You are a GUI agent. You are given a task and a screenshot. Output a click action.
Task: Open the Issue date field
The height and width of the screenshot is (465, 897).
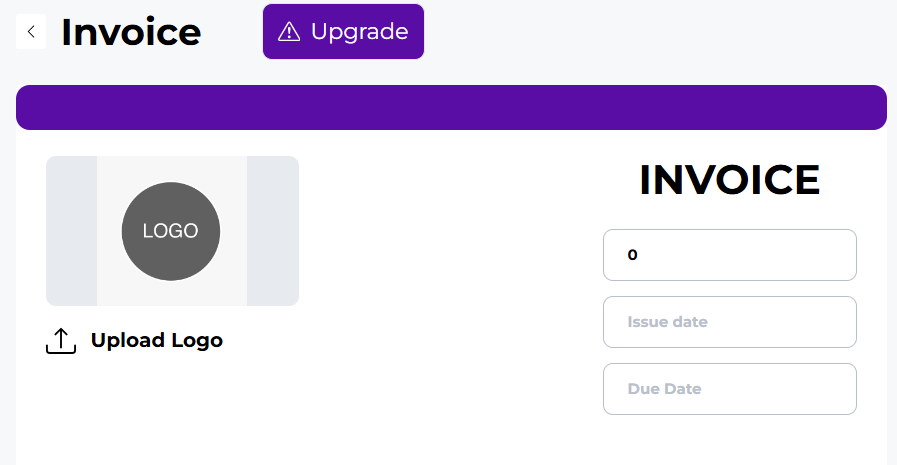(730, 322)
